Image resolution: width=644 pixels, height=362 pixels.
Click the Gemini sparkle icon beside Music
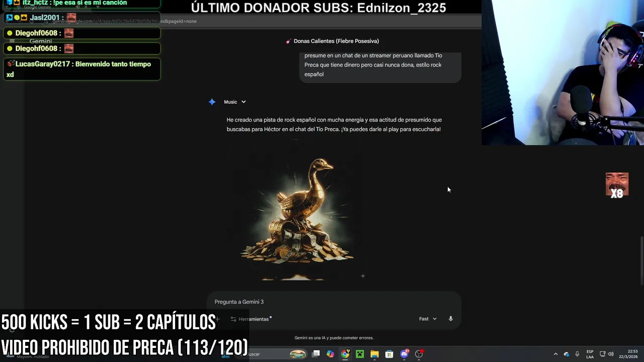pos(212,102)
